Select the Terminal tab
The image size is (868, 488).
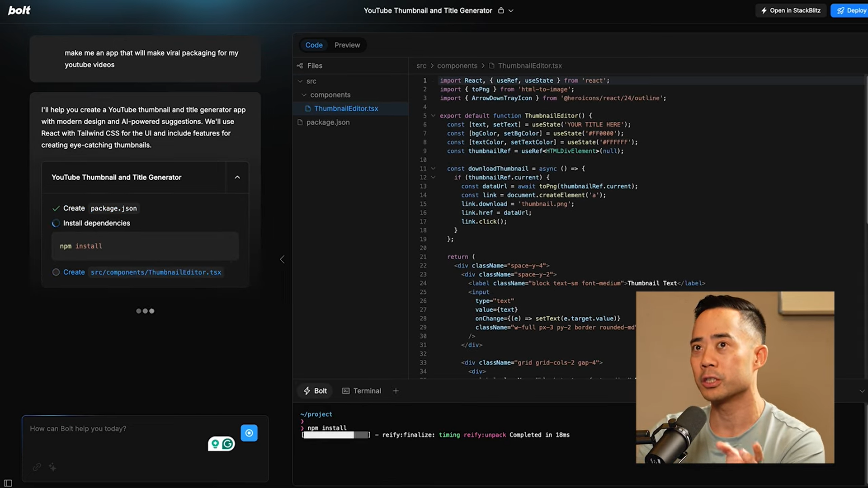point(362,391)
